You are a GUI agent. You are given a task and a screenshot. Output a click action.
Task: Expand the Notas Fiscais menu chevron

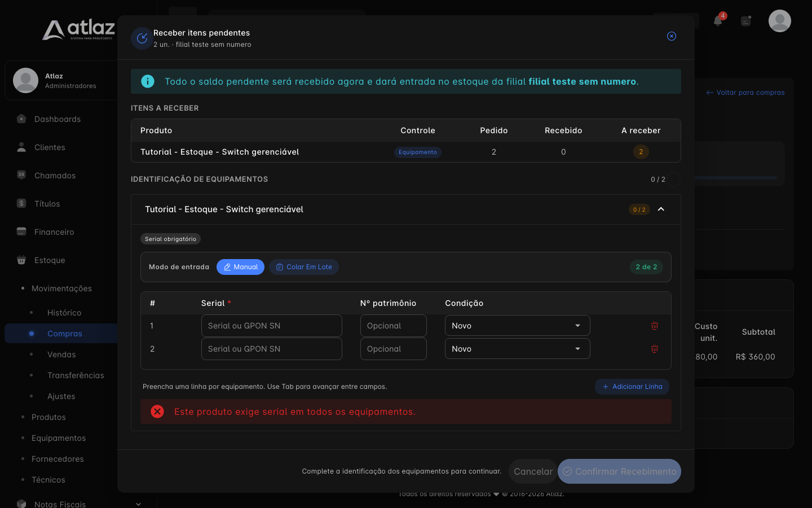pos(138,504)
